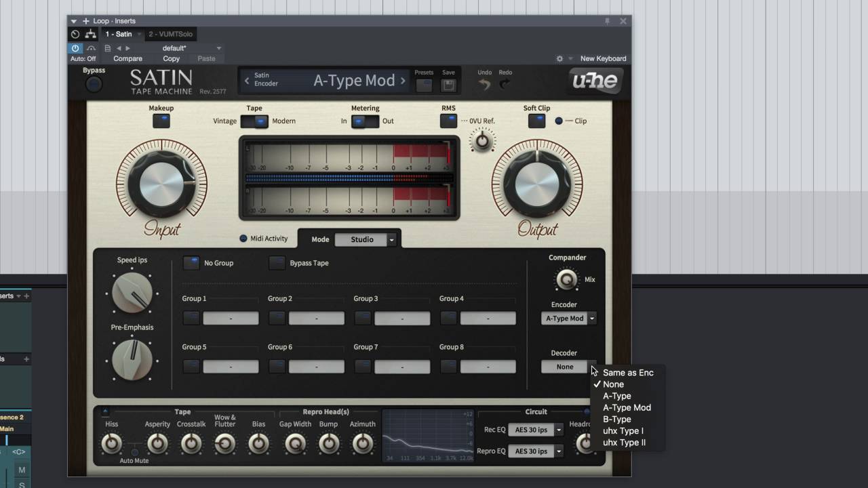Viewport: 868px width, 488px height.
Task: Select A-Type Mod in decoder menu
Action: (x=627, y=407)
